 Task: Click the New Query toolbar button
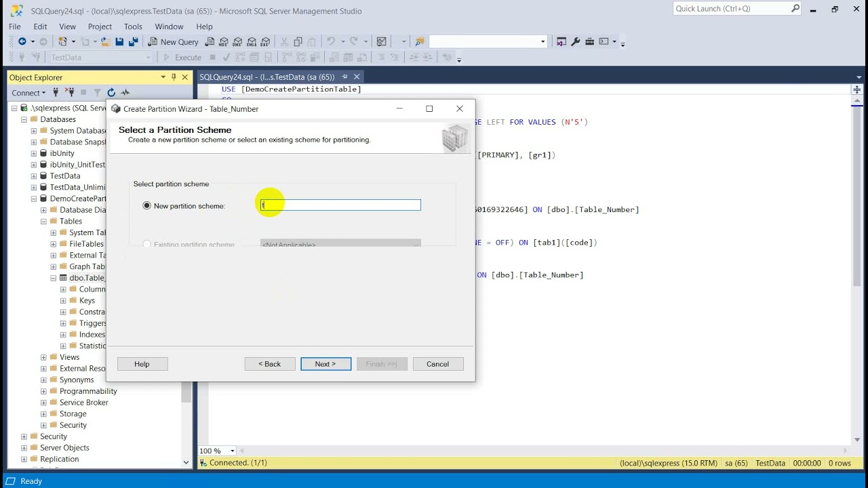174,42
